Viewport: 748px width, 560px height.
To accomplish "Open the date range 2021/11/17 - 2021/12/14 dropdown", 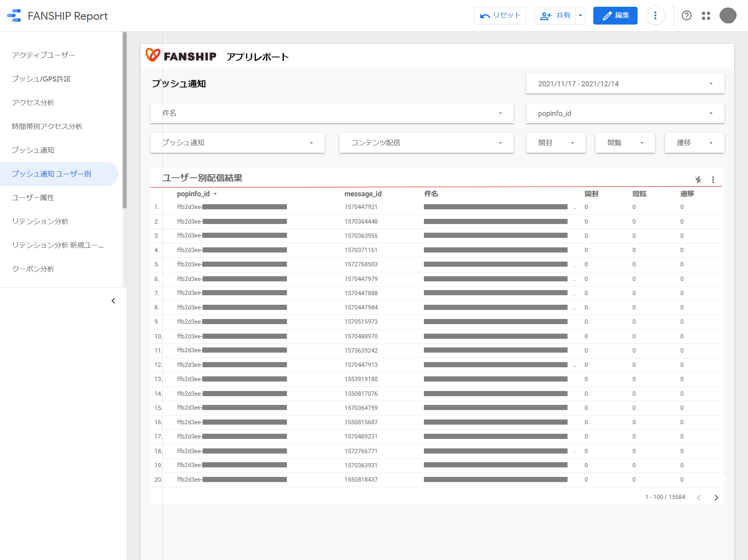I will pyautogui.click(x=625, y=84).
